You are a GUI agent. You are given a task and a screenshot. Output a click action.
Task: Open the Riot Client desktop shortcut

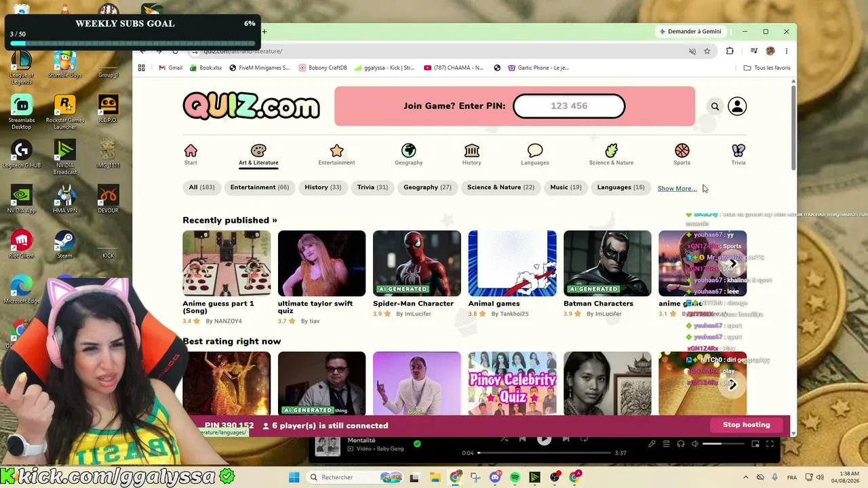pyautogui.click(x=22, y=244)
